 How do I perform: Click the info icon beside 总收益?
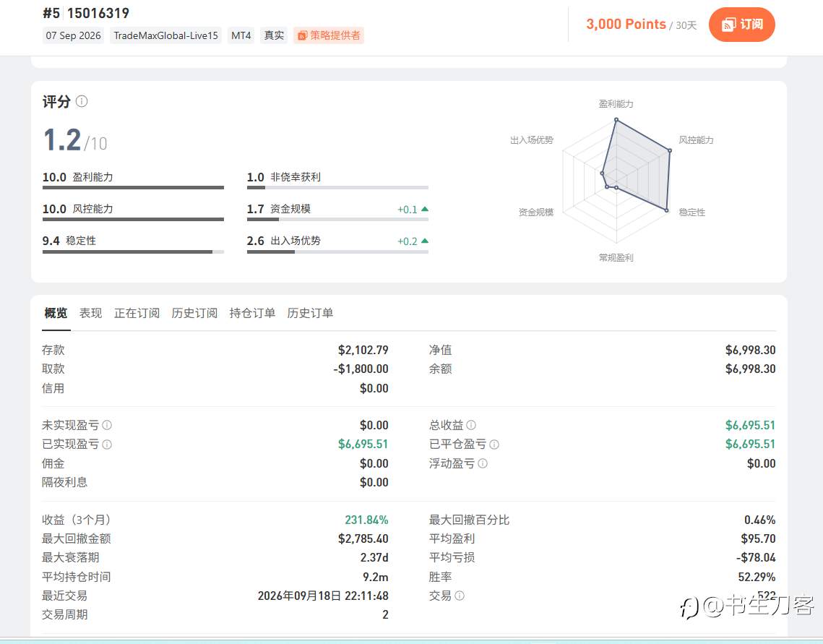coord(471,424)
